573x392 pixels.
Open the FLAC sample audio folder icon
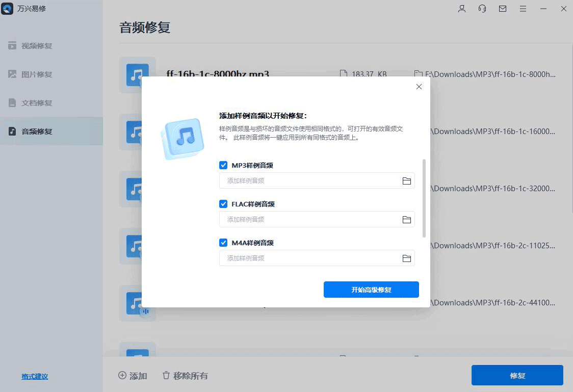point(407,219)
